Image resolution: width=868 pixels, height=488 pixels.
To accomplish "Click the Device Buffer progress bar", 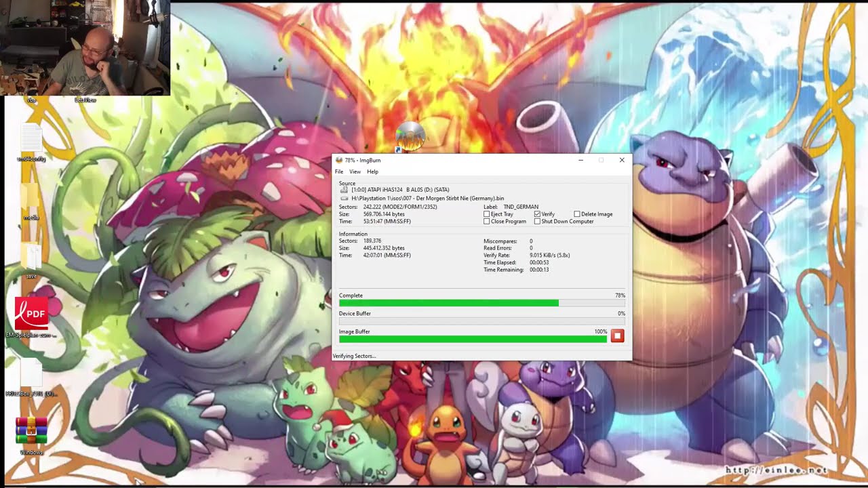I will click(x=482, y=321).
